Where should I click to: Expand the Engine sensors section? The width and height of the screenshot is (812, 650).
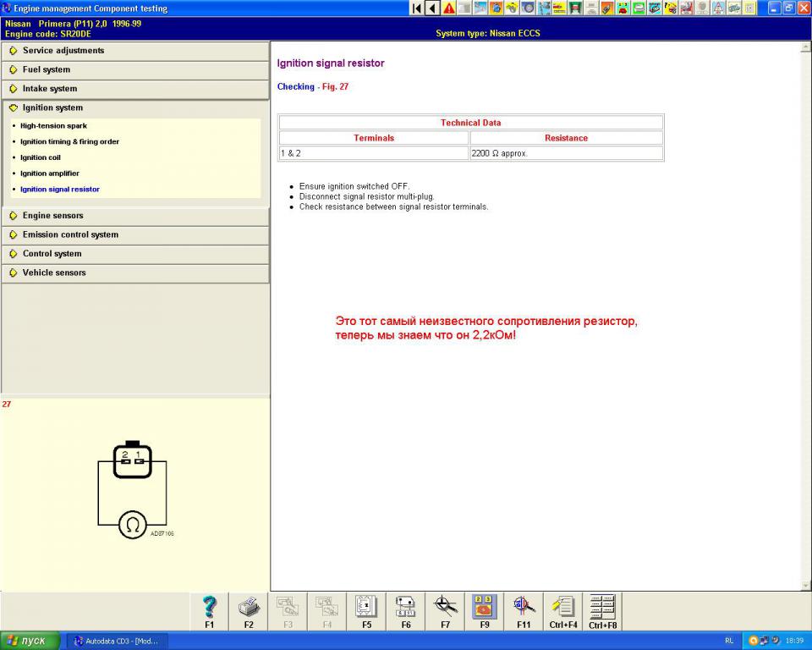(135, 216)
